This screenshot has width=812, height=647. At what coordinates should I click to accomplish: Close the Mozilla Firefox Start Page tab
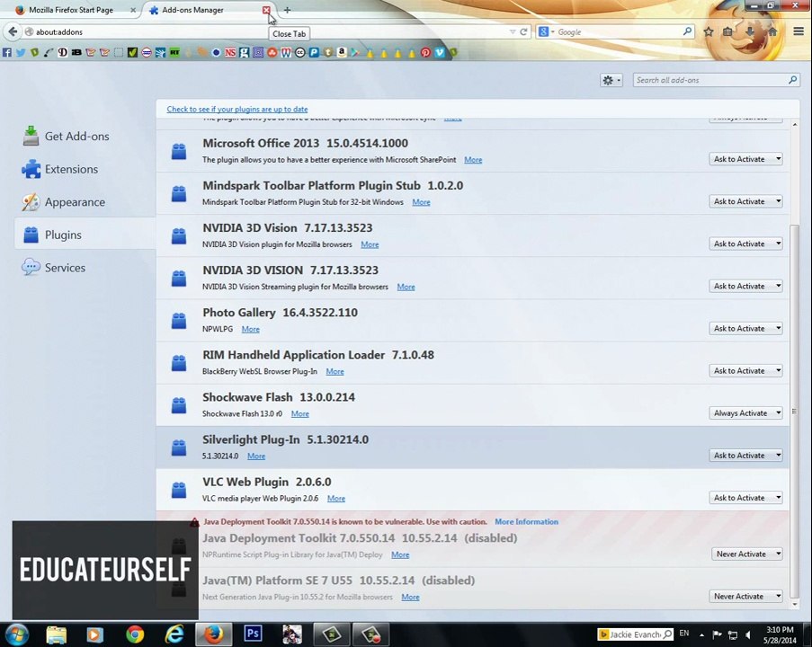(x=133, y=10)
